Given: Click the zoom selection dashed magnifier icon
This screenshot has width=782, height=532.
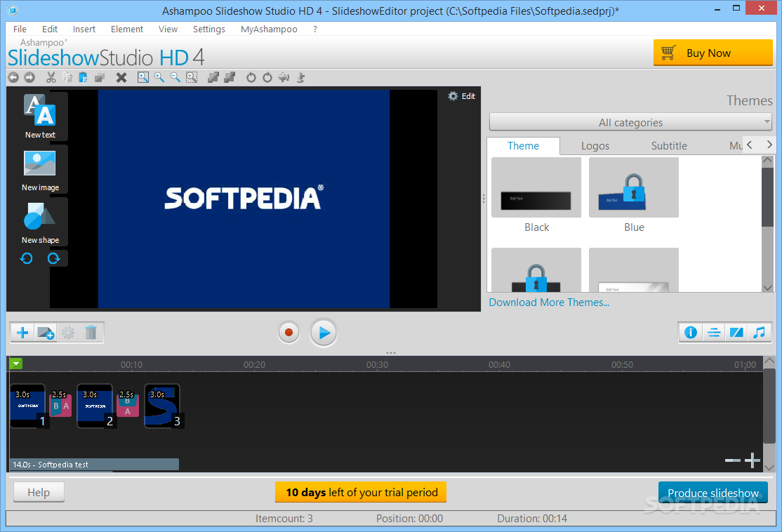Looking at the screenshot, I should 192,77.
